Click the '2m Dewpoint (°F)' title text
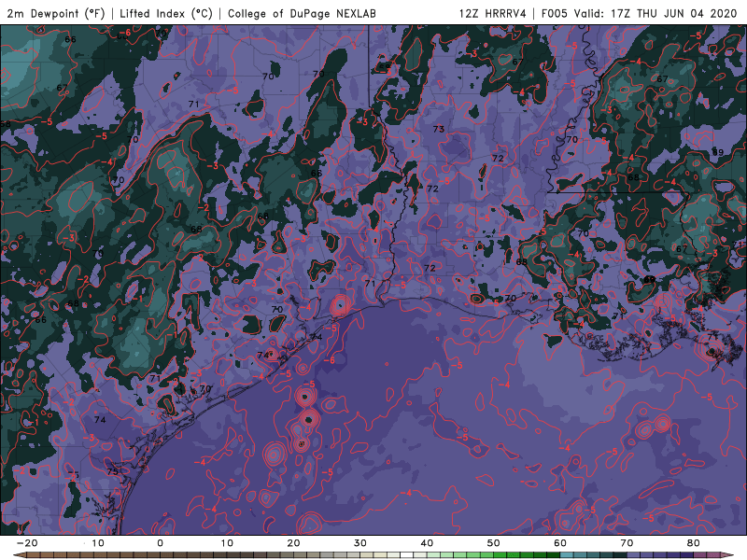This screenshot has width=747, height=560. click(56, 13)
